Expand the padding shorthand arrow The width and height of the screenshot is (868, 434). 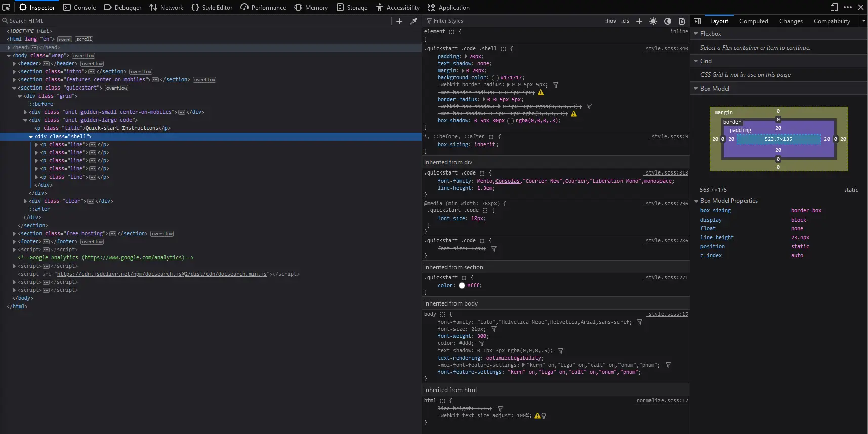[466, 57]
